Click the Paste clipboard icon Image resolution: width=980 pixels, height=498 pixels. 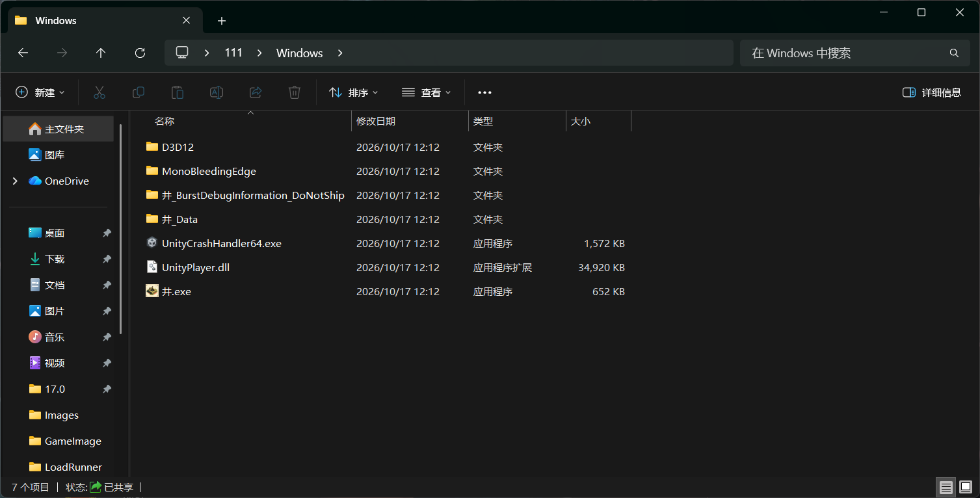click(x=178, y=92)
